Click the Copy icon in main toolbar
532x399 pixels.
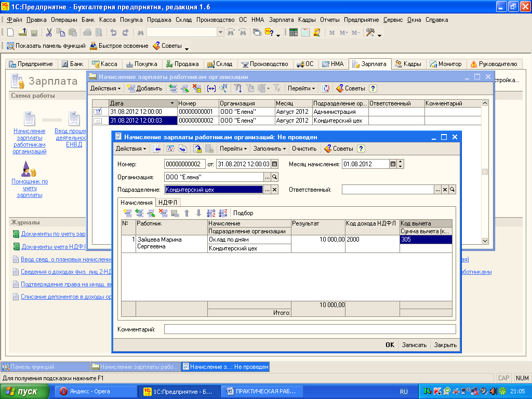61,33
